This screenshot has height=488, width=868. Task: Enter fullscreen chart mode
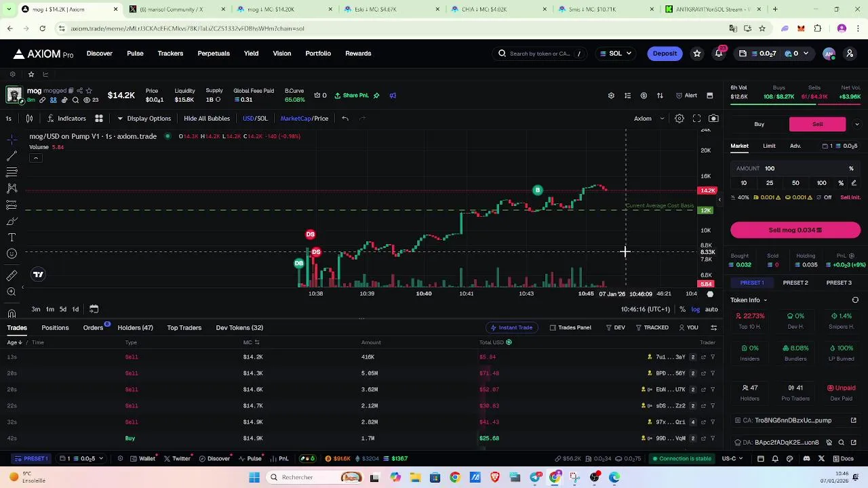(696, 119)
